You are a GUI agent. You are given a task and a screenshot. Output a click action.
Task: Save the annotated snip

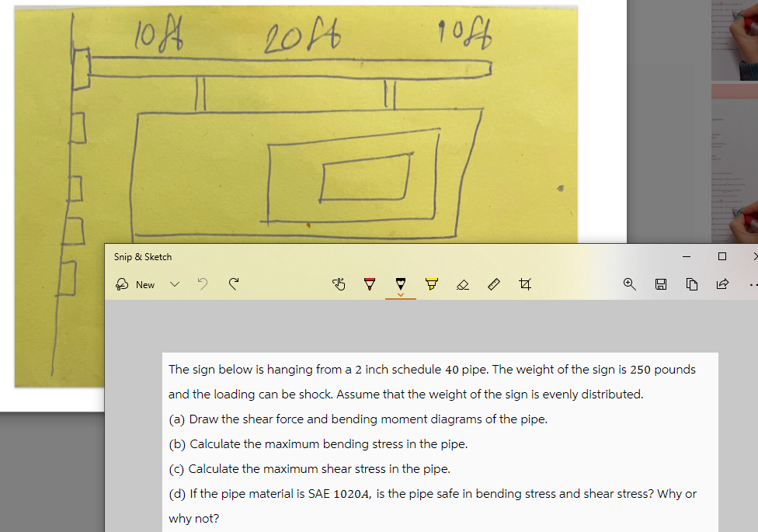[661, 284]
